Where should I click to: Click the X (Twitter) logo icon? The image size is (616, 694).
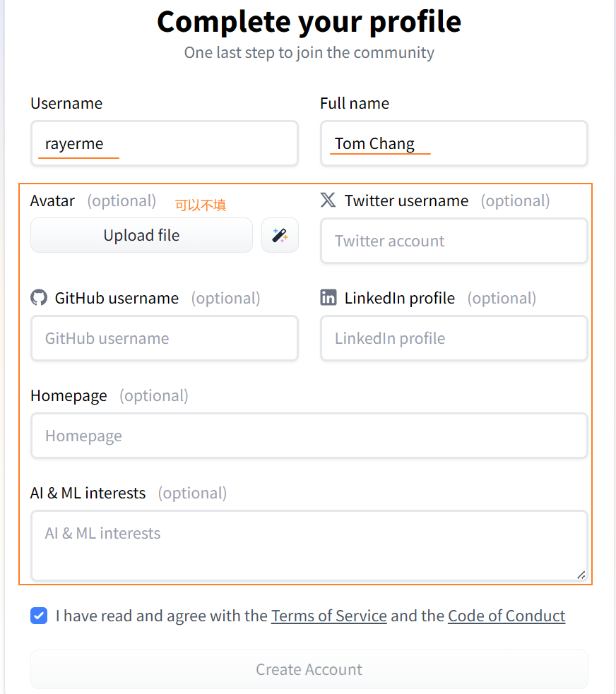click(328, 200)
